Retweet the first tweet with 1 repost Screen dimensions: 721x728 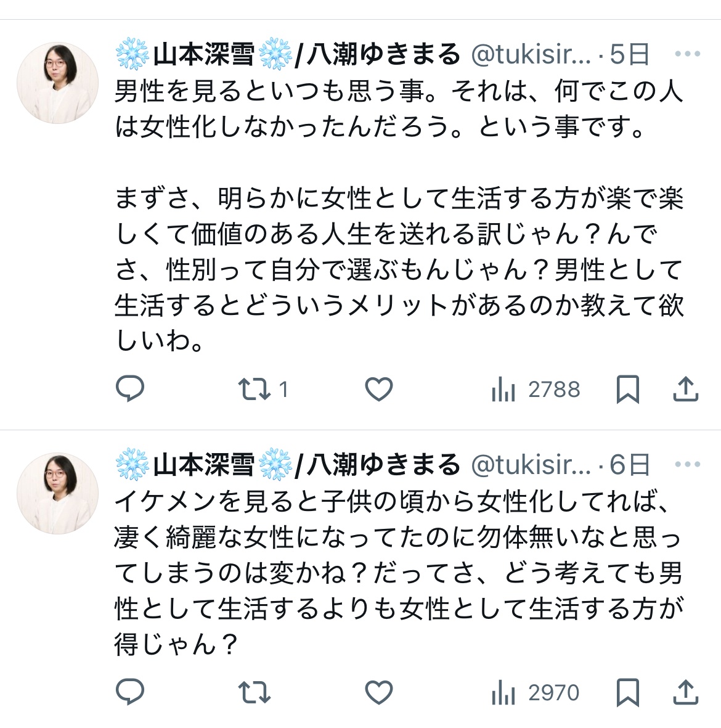pos(254,389)
